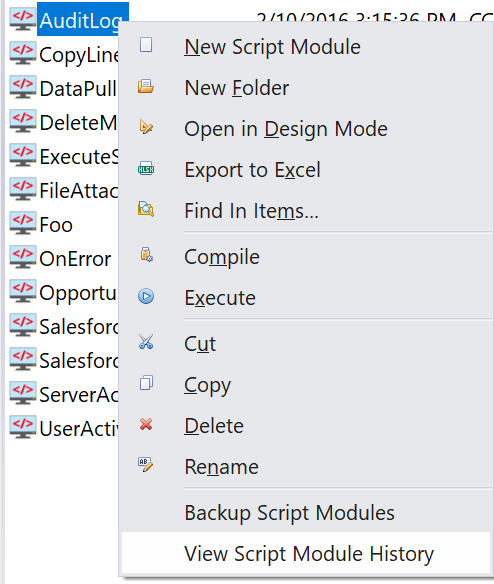
Task: Select the highlighted AuditLog script item
Action: (81, 19)
